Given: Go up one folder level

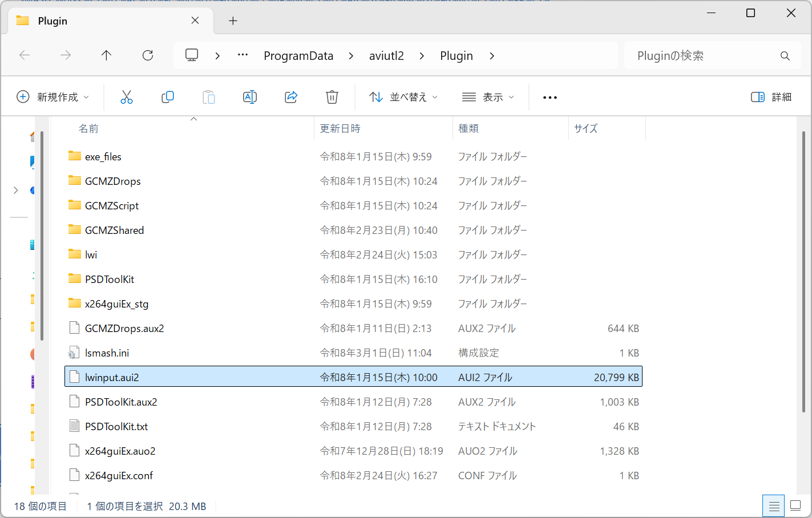Looking at the screenshot, I should point(107,55).
